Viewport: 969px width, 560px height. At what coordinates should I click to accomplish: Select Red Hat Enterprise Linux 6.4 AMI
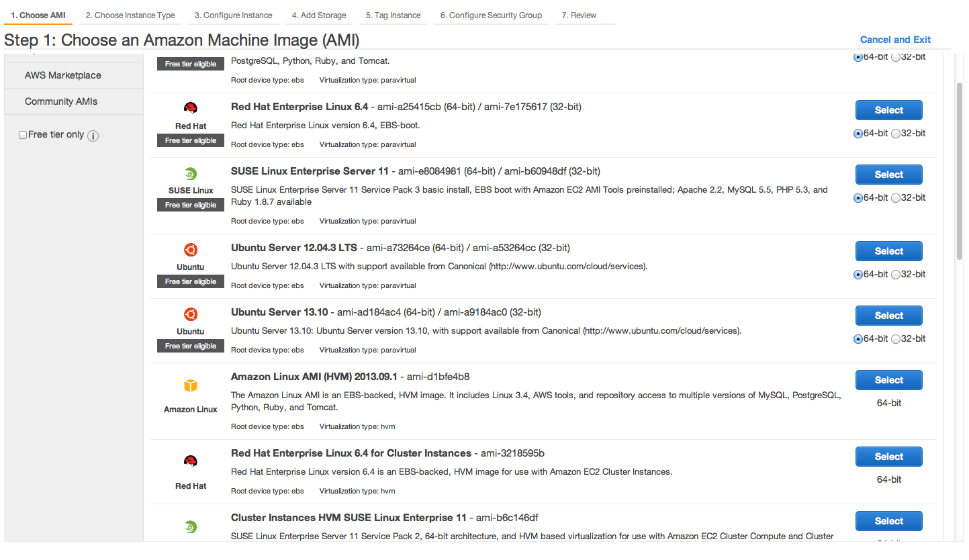coord(888,110)
